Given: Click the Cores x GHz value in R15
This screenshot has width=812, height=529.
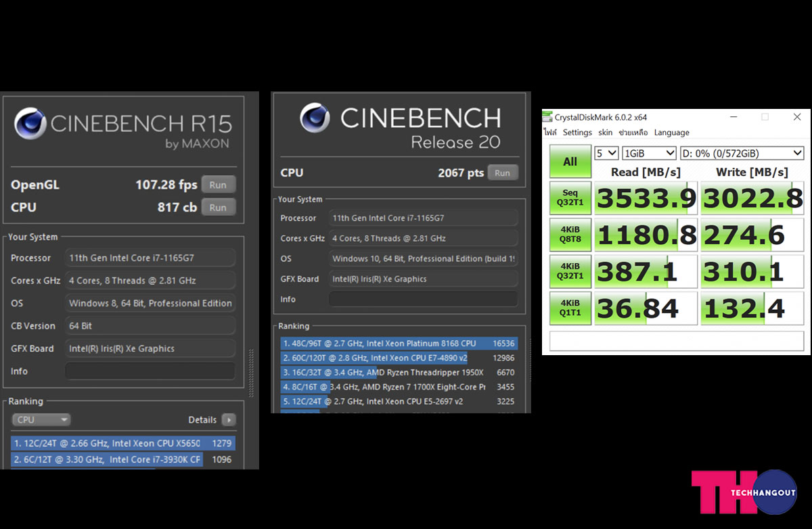Looking at the screenshot, I should [150, 281].
